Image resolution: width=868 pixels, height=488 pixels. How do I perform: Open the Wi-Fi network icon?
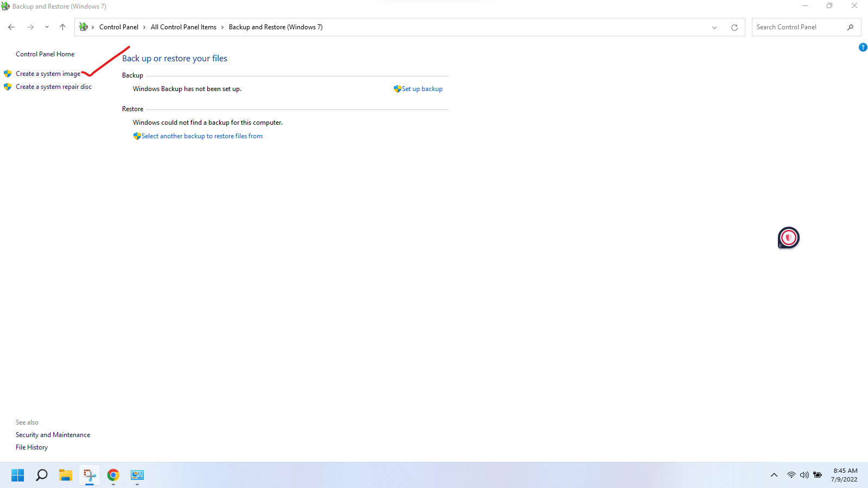pyautogui.click(x=792, y=475)
